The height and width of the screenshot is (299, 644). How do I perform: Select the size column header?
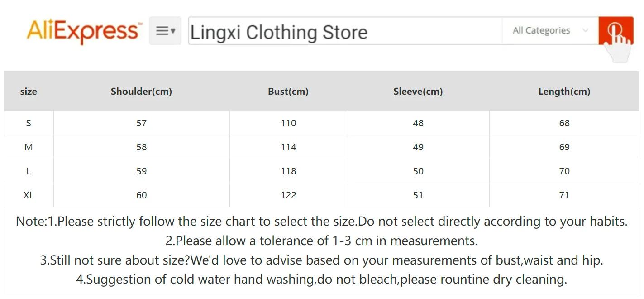tap(29, 92)
